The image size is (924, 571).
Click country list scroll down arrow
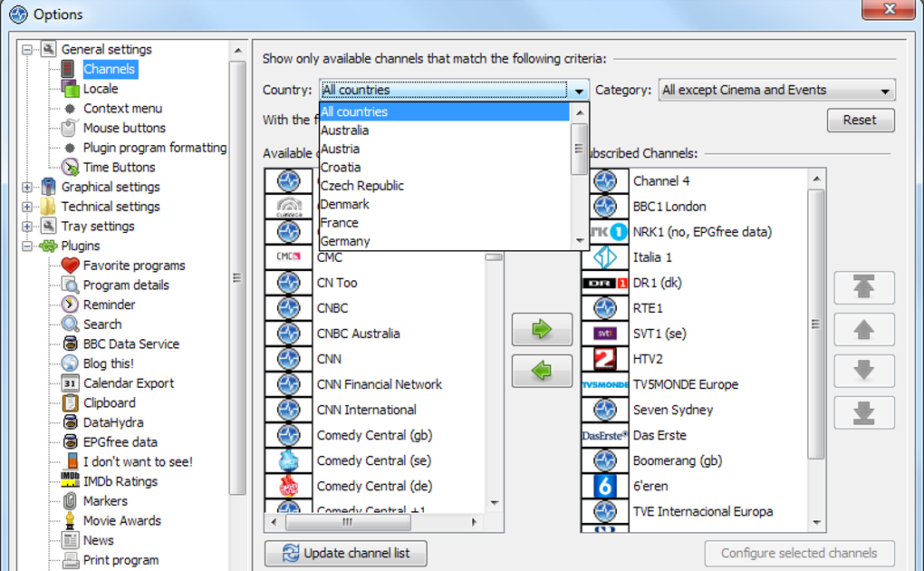[580, 241]
